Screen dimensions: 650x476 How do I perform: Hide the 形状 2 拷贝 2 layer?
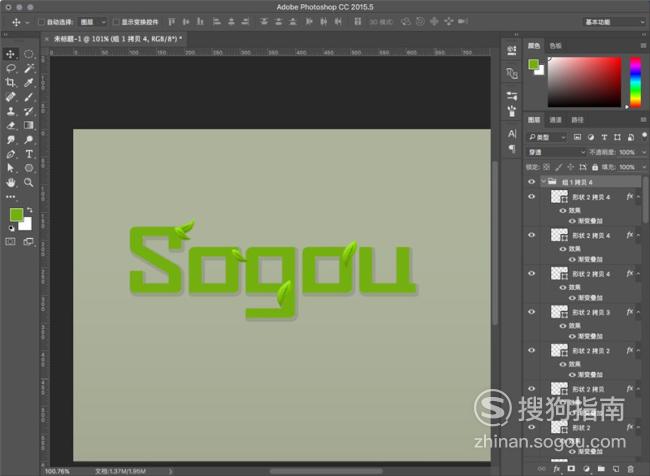tap(531, 350)
